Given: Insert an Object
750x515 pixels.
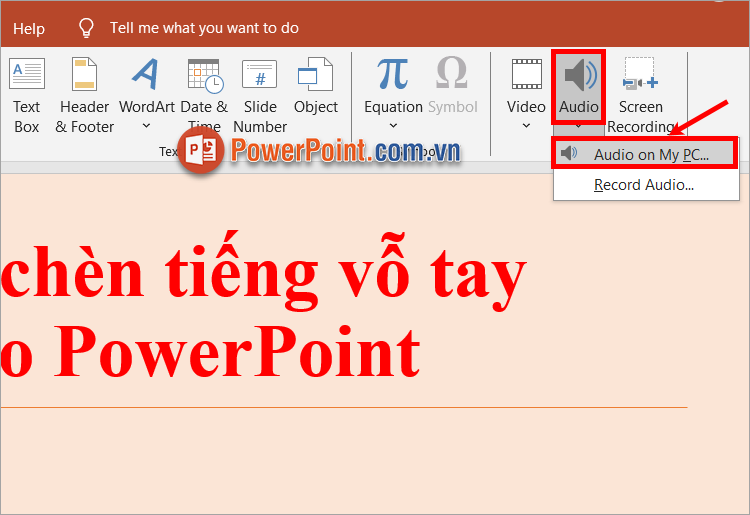Looking at the screenshot, I should click(316, 86).
